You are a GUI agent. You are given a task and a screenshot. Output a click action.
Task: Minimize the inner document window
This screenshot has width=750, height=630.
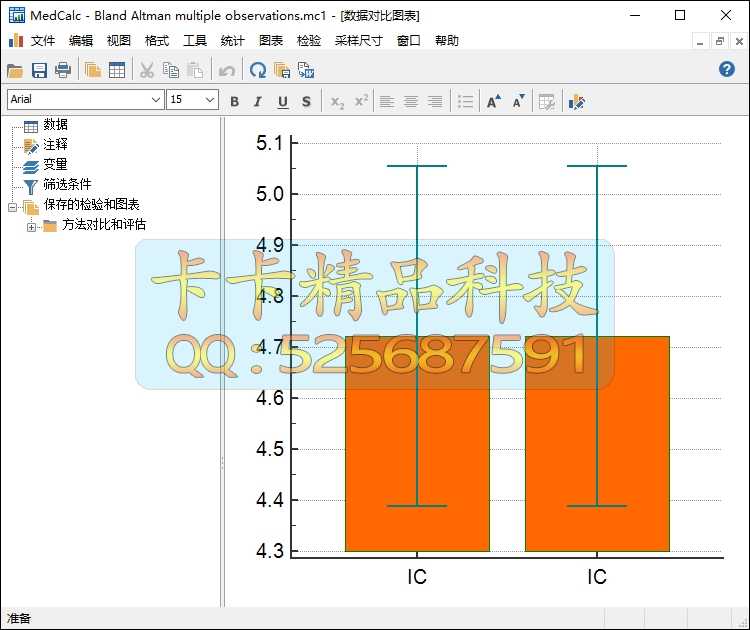point(700,42)
